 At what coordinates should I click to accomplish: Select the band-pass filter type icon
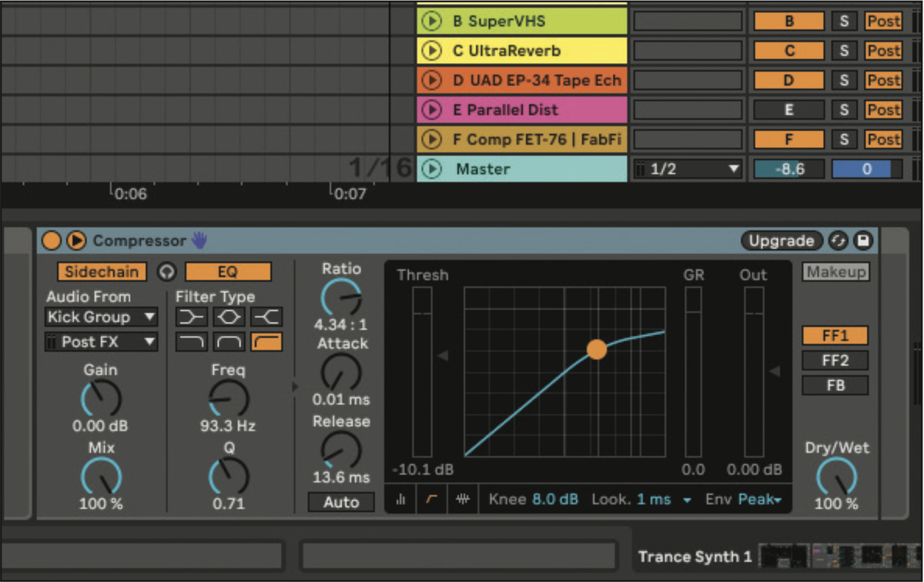tap(228, 342)
